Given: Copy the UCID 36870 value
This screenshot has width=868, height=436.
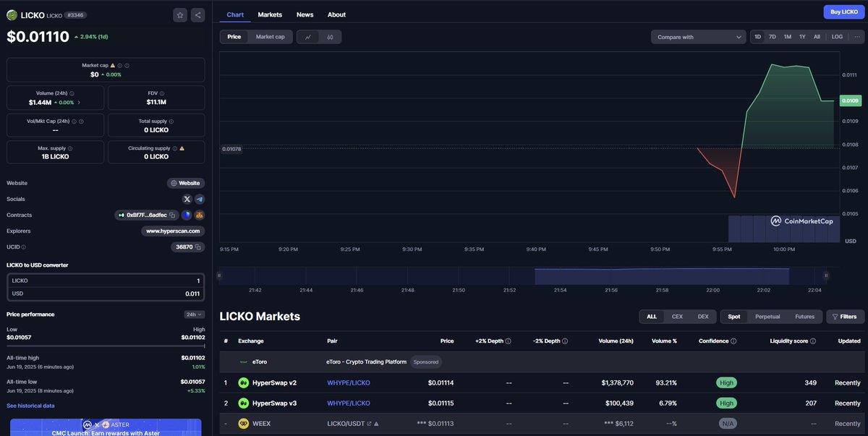Looking at the screenshot, I should point(198,247).
